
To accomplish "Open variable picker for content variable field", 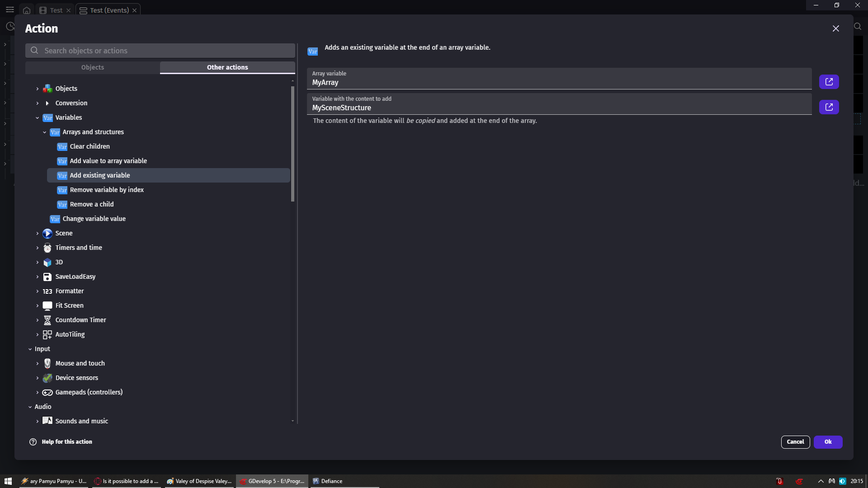I will tap(829, 107).
